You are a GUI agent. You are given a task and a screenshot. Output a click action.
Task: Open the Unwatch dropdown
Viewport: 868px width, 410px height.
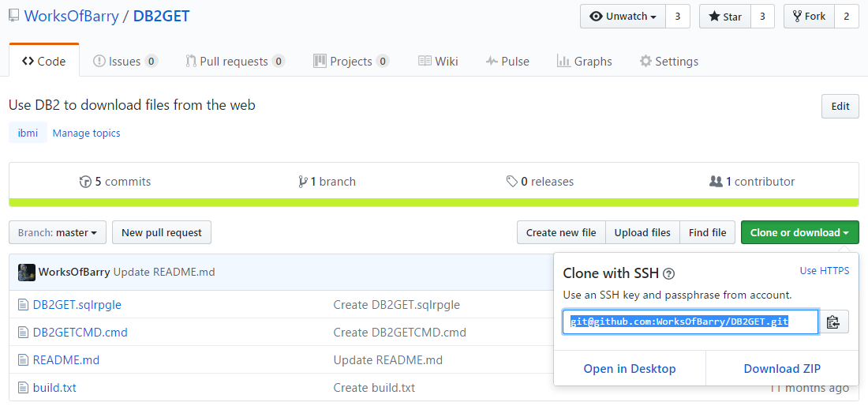[623, 17]
